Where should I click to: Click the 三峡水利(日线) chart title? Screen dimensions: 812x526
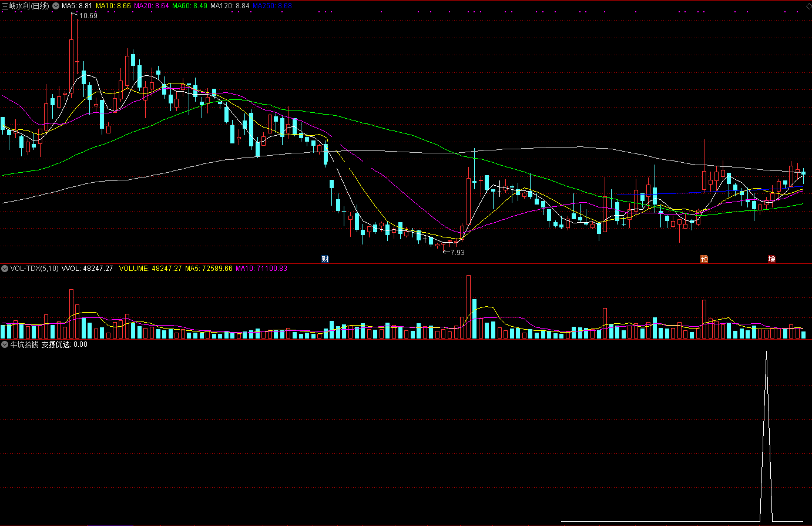26,5
